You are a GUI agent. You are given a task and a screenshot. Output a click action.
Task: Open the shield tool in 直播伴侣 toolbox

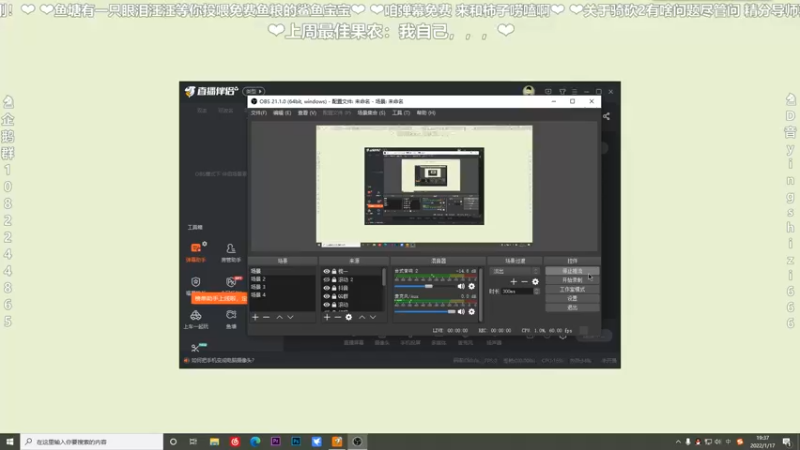(x=196, y=282)
